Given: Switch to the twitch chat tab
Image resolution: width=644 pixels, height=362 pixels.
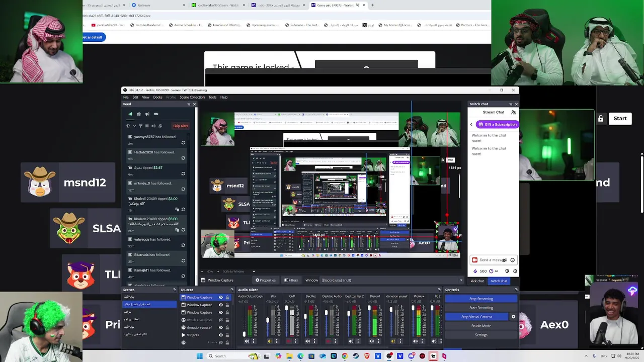Looking at the screenshot, I should [x=499, y=281].
